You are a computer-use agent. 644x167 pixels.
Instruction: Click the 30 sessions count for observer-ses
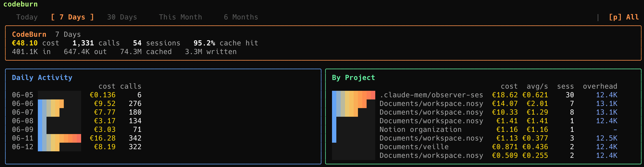click(x=570, y=95)
